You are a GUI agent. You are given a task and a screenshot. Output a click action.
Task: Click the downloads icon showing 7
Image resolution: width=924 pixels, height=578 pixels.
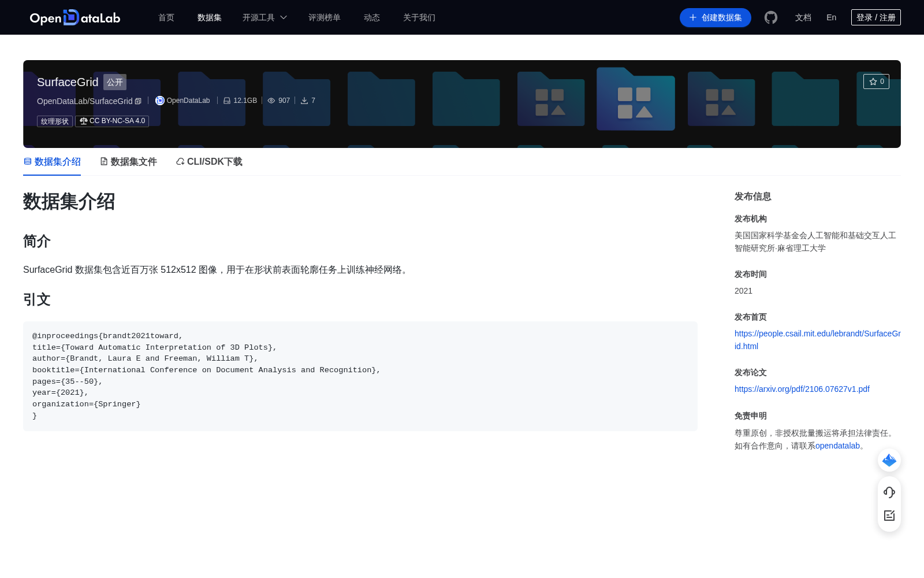pos(304,101)
